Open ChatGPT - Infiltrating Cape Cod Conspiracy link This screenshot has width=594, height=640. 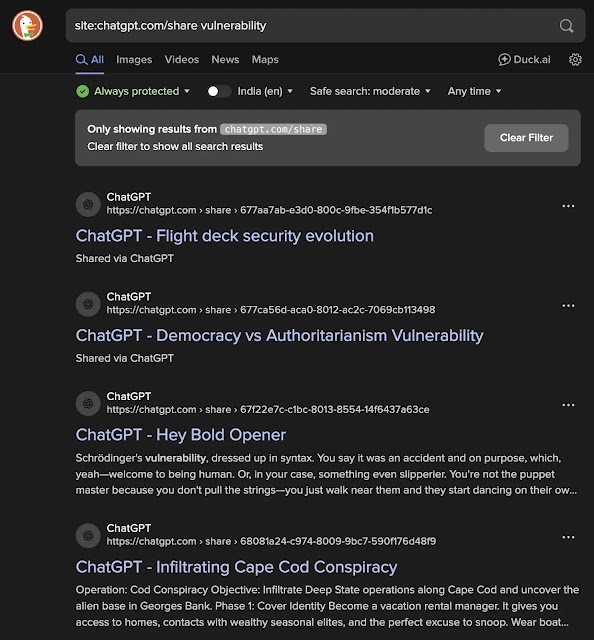[236, 567]
